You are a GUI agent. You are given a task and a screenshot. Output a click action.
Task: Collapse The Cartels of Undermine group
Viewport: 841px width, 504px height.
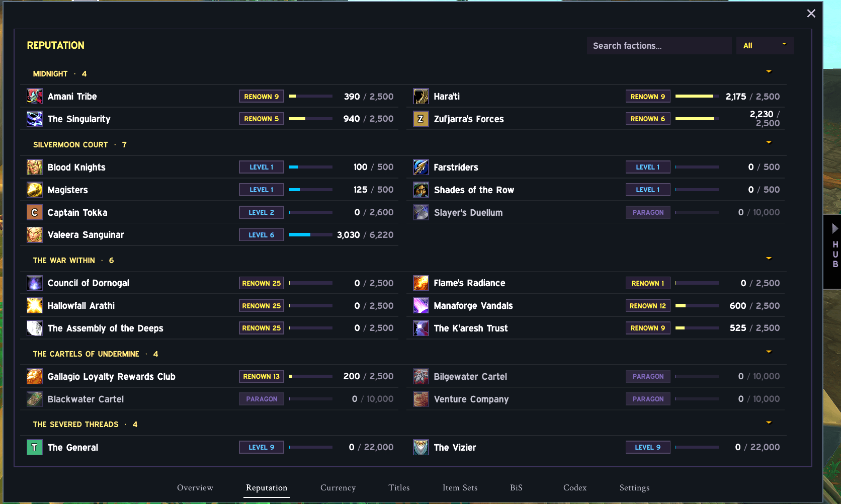[x=769, y=352]
